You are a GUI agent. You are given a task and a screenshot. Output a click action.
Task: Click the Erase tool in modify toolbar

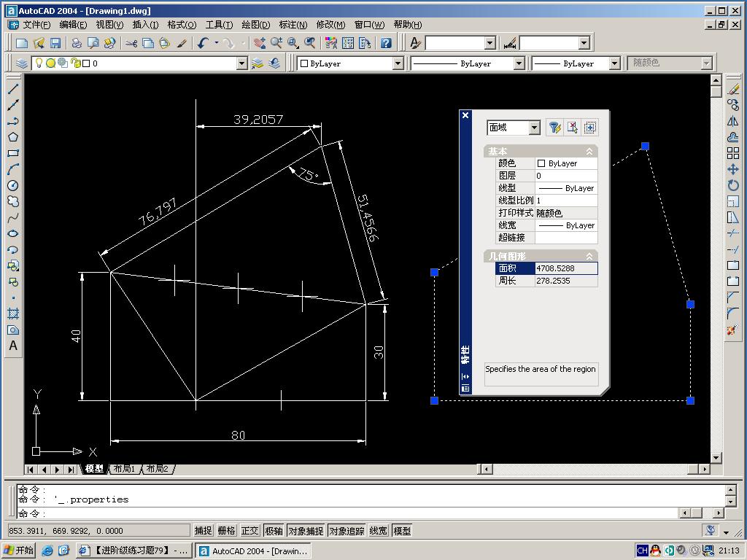[x=733, y=89]
